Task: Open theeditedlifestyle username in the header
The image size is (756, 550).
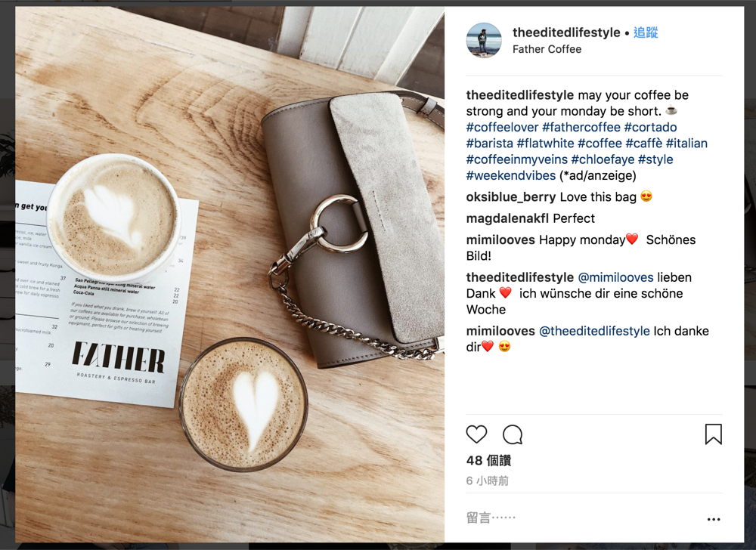Action: [x=566, y=32]
